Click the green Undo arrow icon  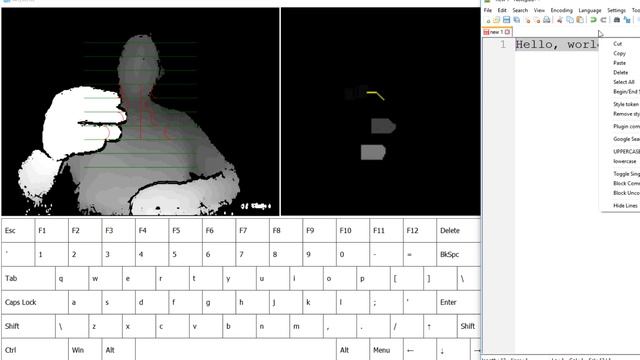point(593,20)
